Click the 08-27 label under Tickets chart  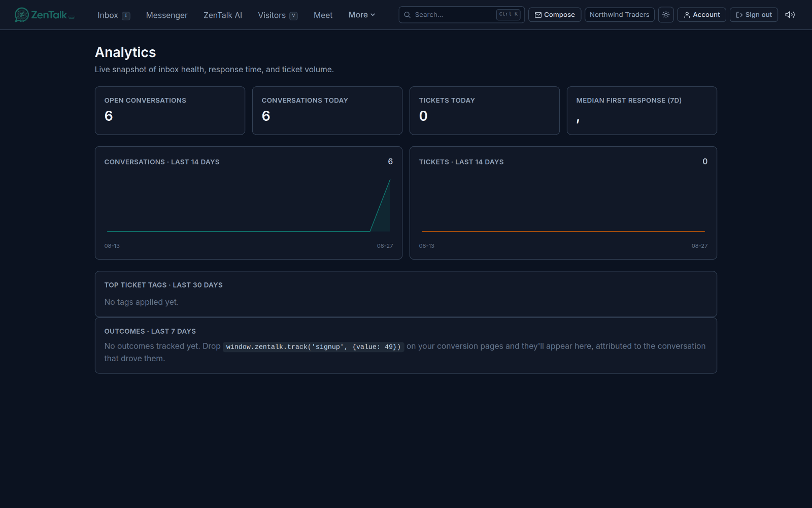point(699,246)
